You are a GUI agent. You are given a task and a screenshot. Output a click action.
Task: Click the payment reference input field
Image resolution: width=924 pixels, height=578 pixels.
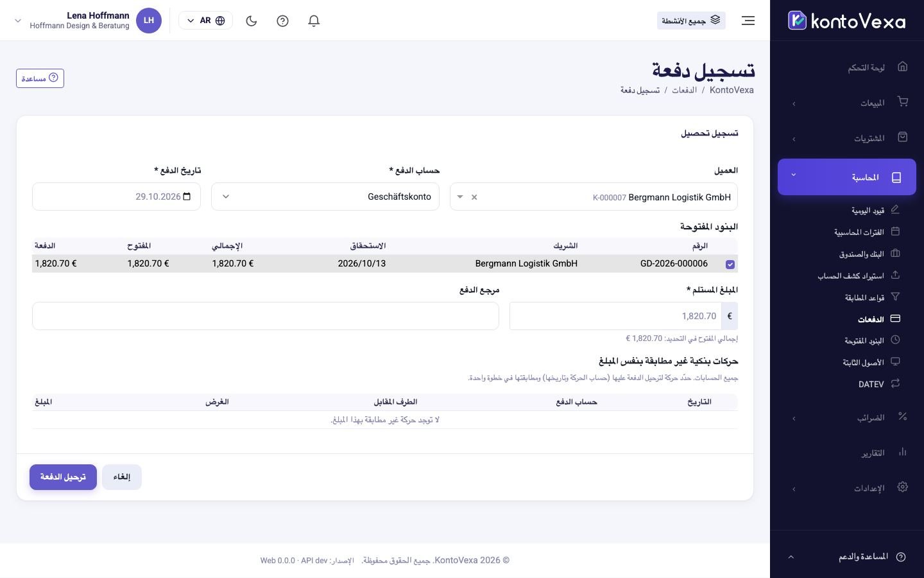click(x=266, y=316)
